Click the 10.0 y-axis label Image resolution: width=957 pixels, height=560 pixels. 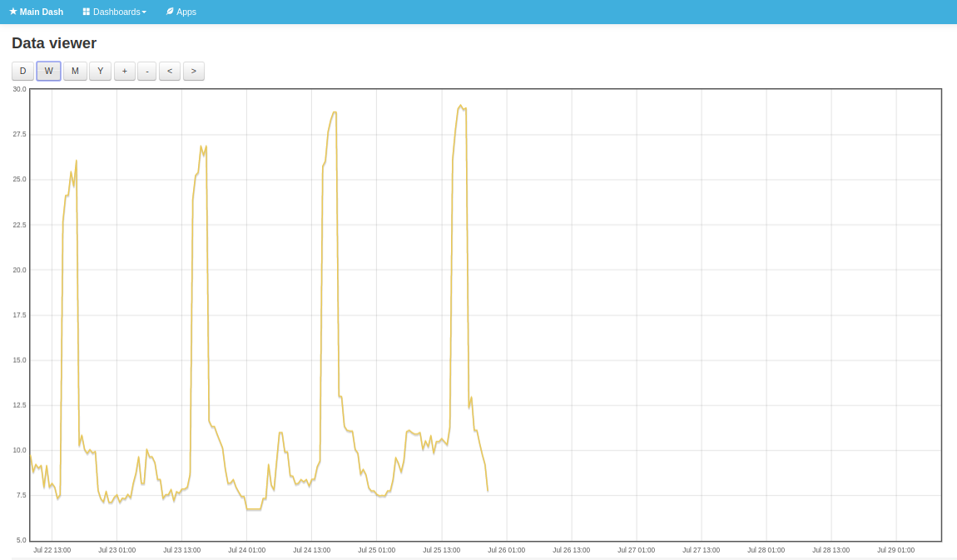(x=19, y=450)
